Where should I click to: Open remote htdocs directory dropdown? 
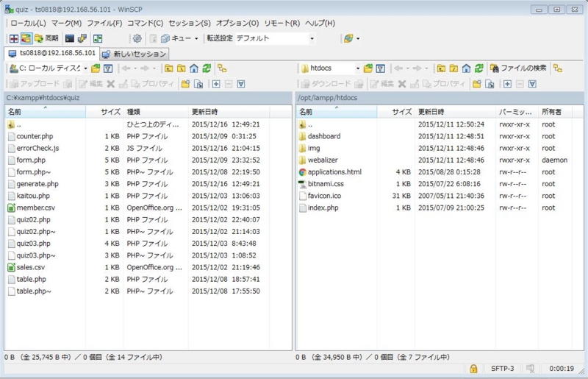click(358, 68)
